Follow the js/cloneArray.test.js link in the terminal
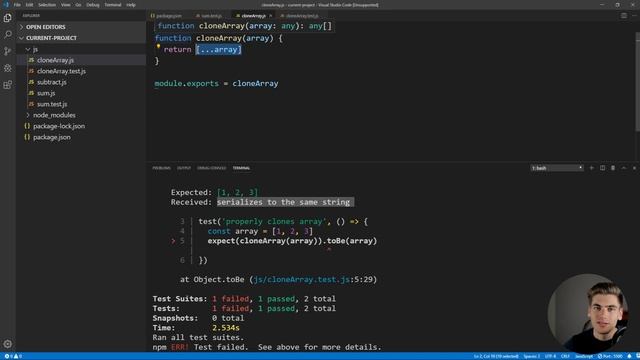 302,280
